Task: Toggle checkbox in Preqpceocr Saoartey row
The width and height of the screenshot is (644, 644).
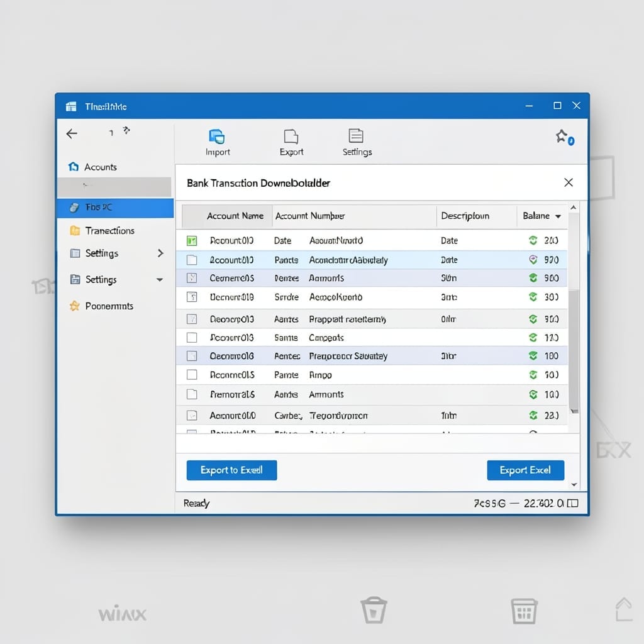Action: coord(192,356)
